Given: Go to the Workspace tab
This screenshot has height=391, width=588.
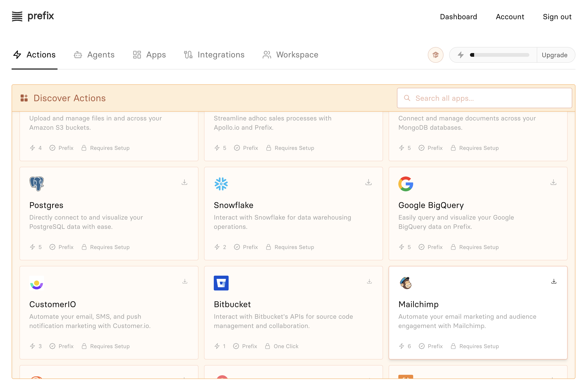Looking at the screenshot, I should pos(290,55).
